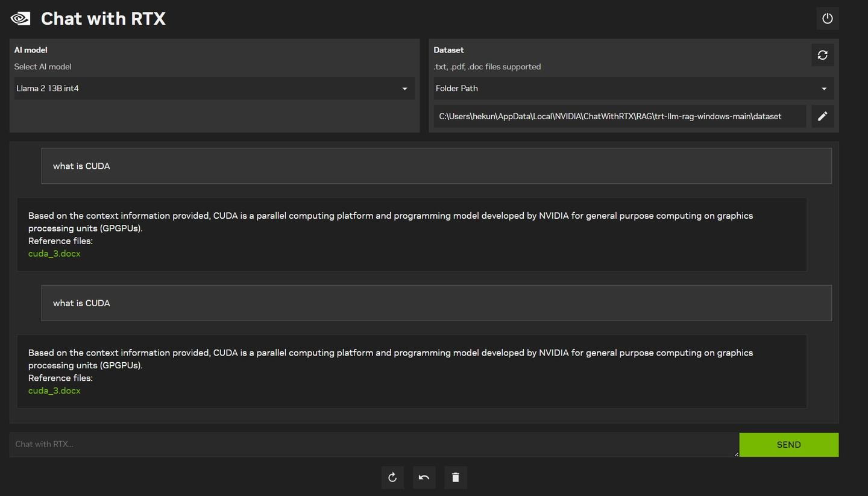
Task: Select the first 'what is CUDA' user message
Action: click(436, 166)
